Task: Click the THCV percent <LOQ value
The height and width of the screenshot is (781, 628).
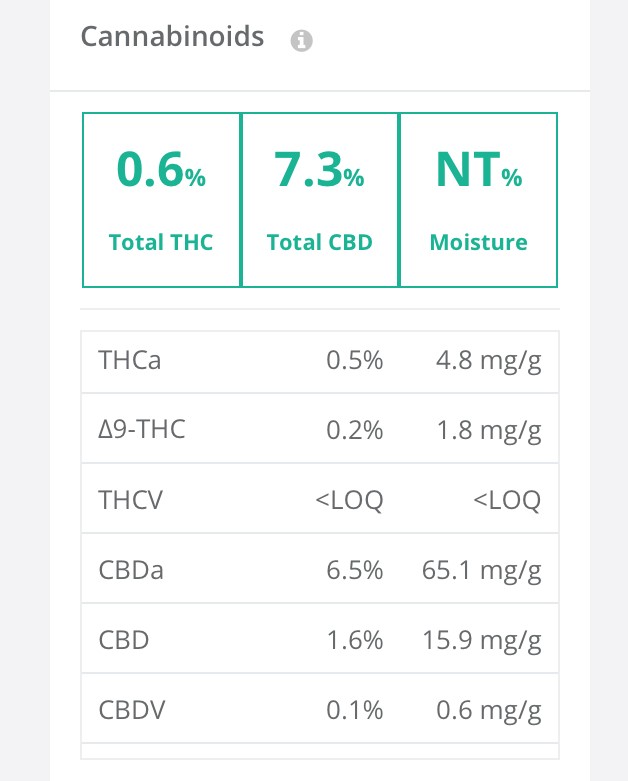Action: click(349, 500)
